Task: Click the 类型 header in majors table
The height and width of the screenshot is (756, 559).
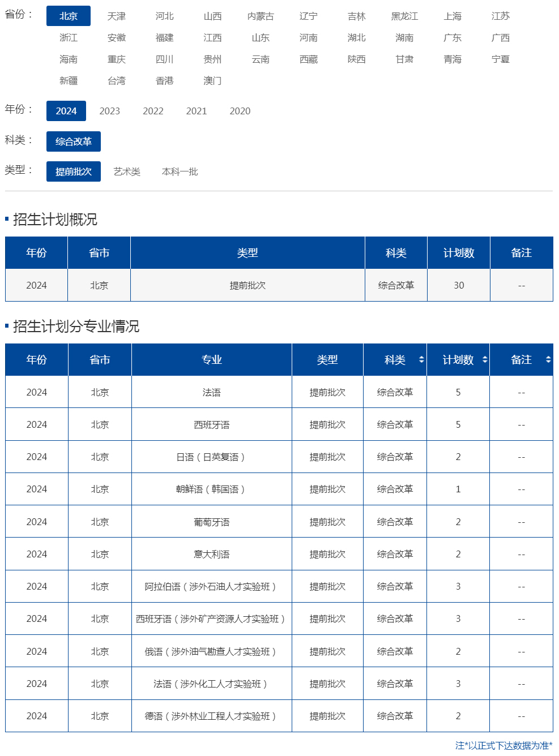Action: (x=327, y=359)
